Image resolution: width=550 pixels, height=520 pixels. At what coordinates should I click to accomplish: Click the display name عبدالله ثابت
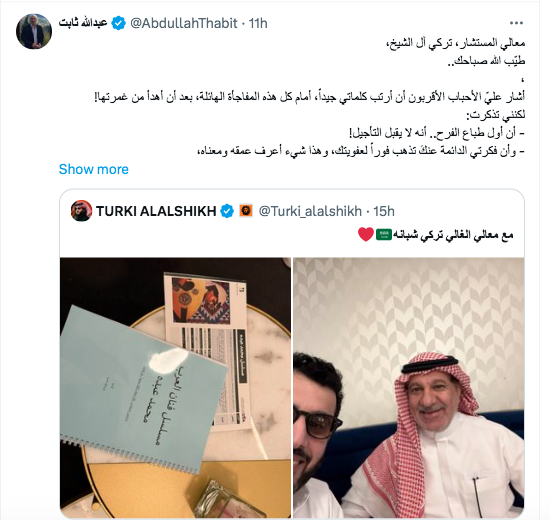click(83, 23)
